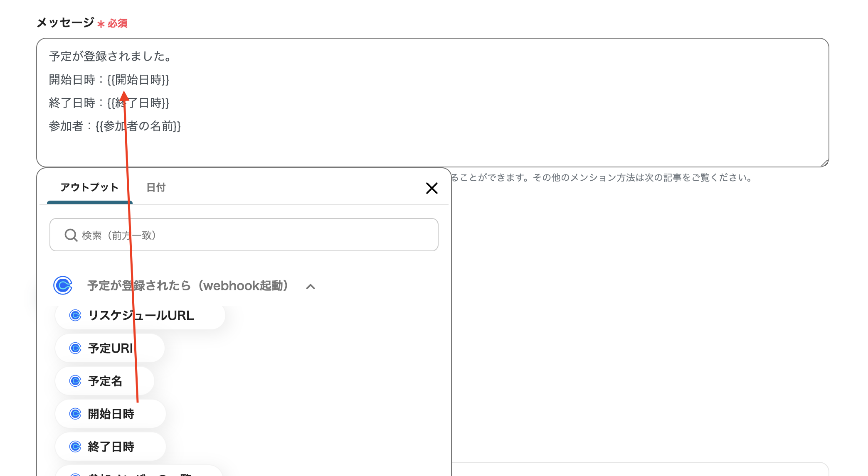
Task: Insert the 予定名 output variable
Action: coord(104,381)
